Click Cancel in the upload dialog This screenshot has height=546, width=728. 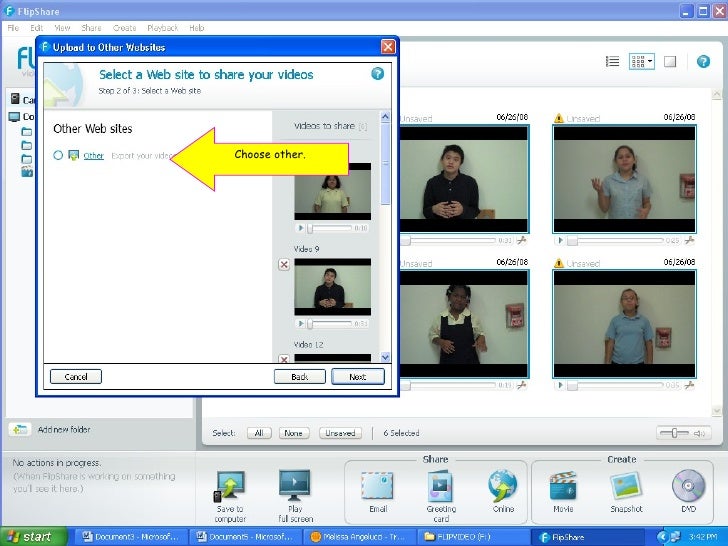point(76,377)
